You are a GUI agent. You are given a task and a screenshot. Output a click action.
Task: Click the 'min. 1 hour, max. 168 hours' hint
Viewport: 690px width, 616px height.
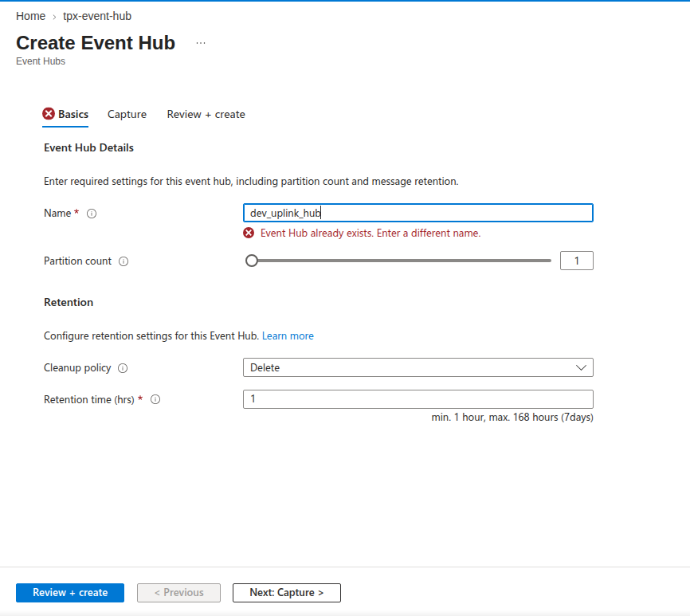tap(512, 417)
